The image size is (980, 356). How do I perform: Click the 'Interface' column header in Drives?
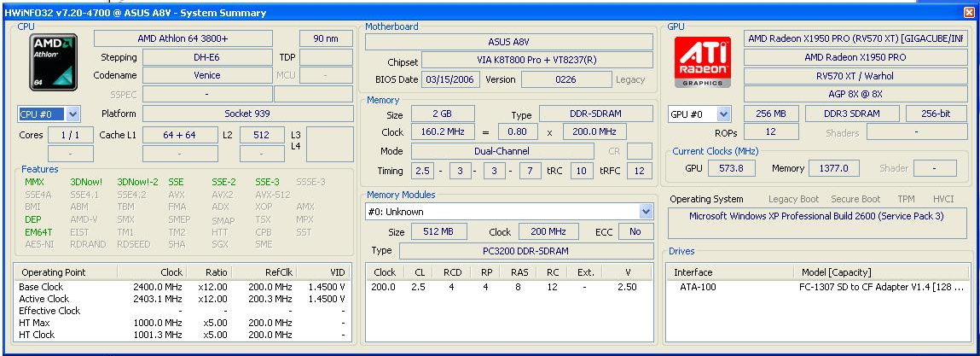732,272
